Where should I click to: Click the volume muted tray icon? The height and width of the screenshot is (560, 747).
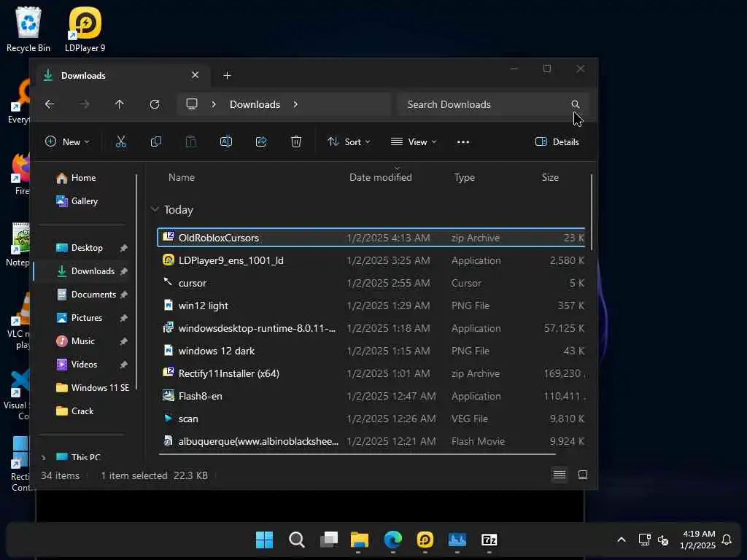tap(663, 540)
